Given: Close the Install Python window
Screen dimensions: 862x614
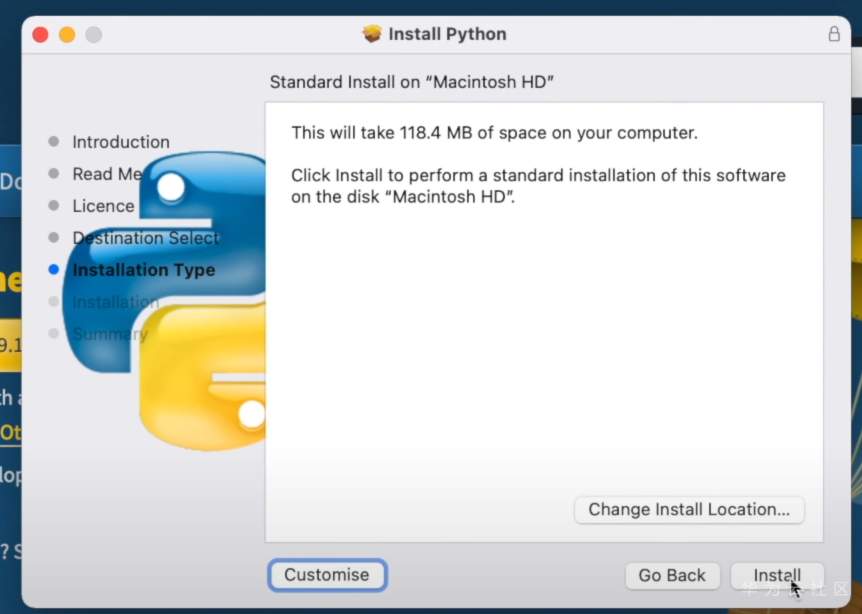Looking at the screenshot, I should point(41,35).
